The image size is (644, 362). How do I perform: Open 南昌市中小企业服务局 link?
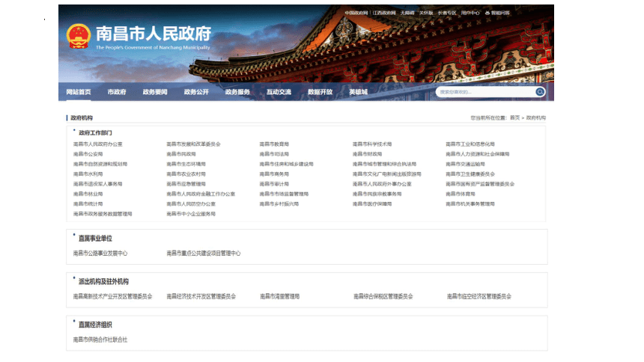pos(191,214)
